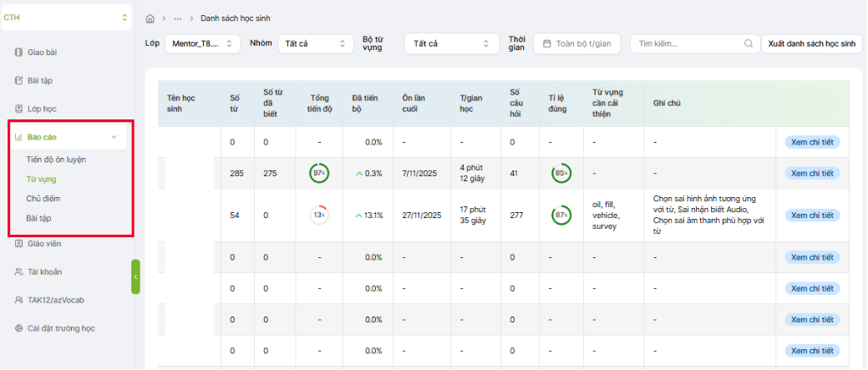
Task: Click the Tìm kiếm search field
Action: click(685, 43)
